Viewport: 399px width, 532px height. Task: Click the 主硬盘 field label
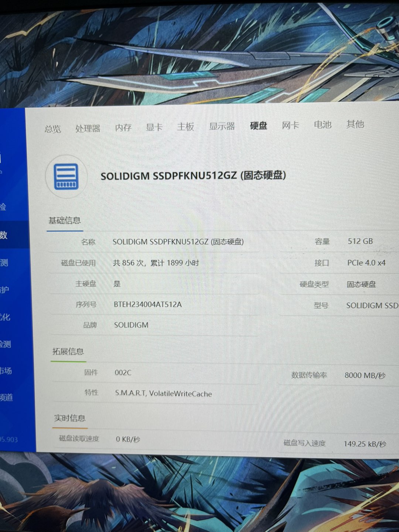86,284
